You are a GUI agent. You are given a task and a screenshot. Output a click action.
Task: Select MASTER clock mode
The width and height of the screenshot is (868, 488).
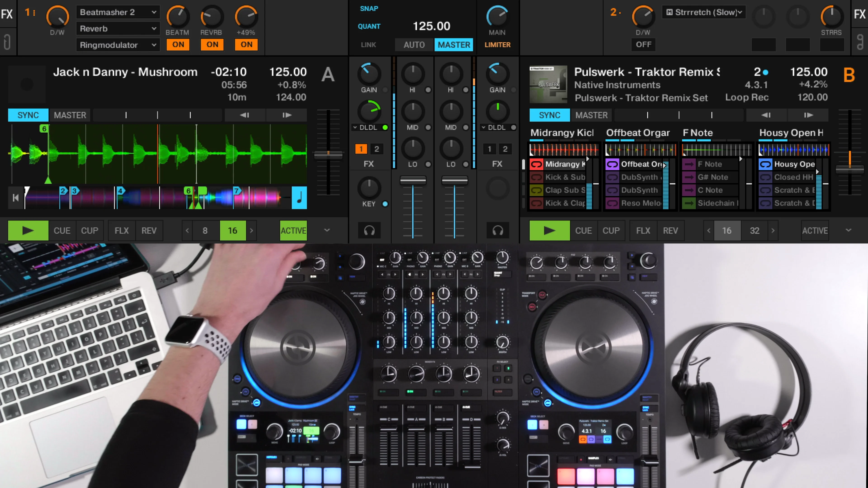pos(453,45)
